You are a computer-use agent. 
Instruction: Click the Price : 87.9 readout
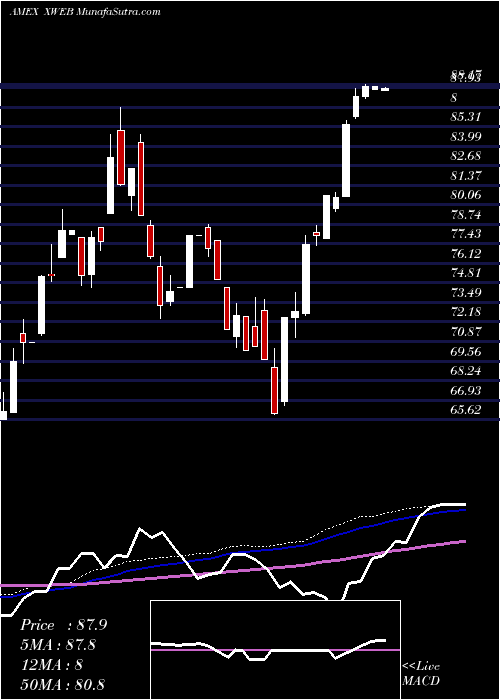point(64,625)
